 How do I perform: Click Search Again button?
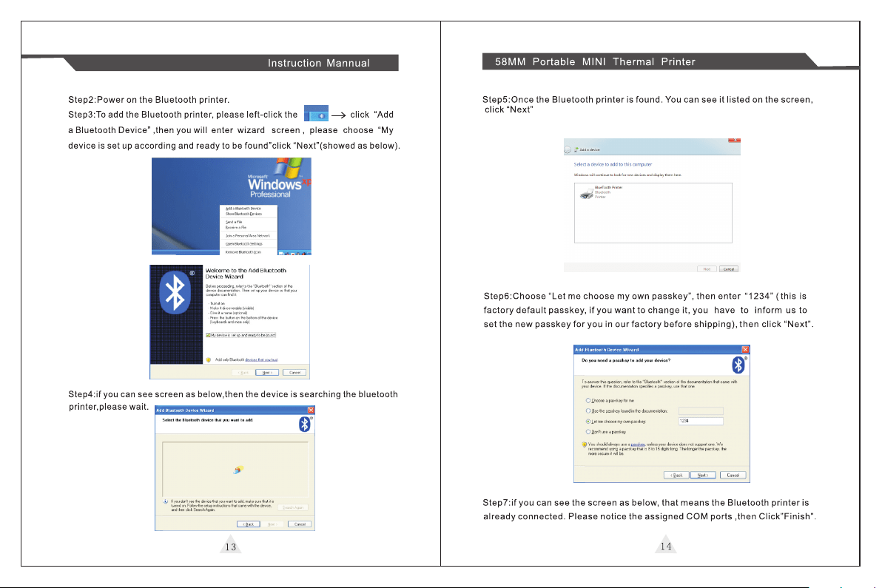(292, 507)
